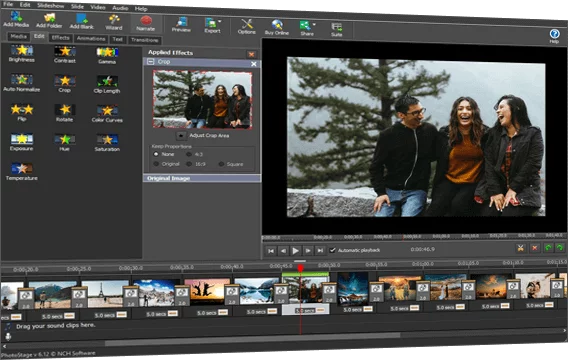568x360 pixels.
Task: Open the File menu
Action: [x=8, y=4]
